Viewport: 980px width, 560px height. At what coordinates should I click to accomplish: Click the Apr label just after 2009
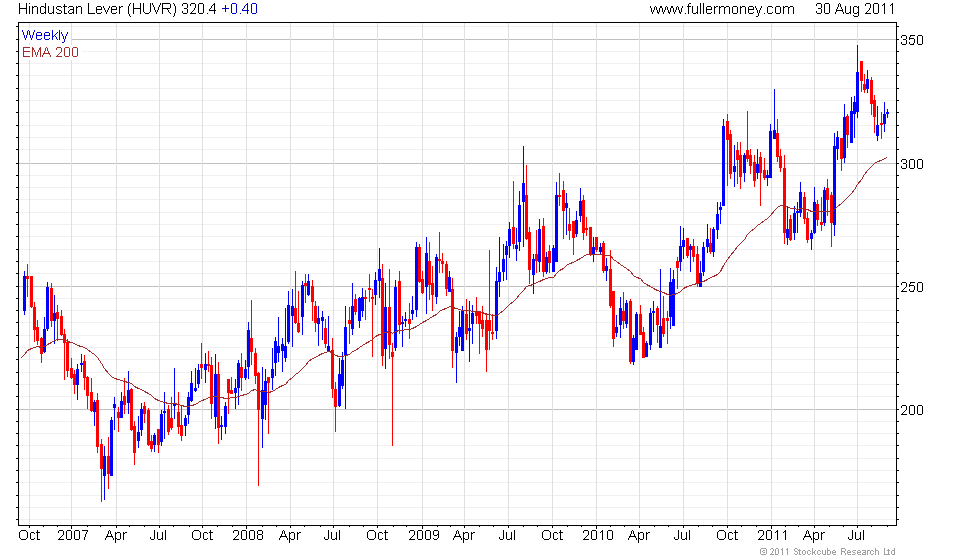(464, 536)
